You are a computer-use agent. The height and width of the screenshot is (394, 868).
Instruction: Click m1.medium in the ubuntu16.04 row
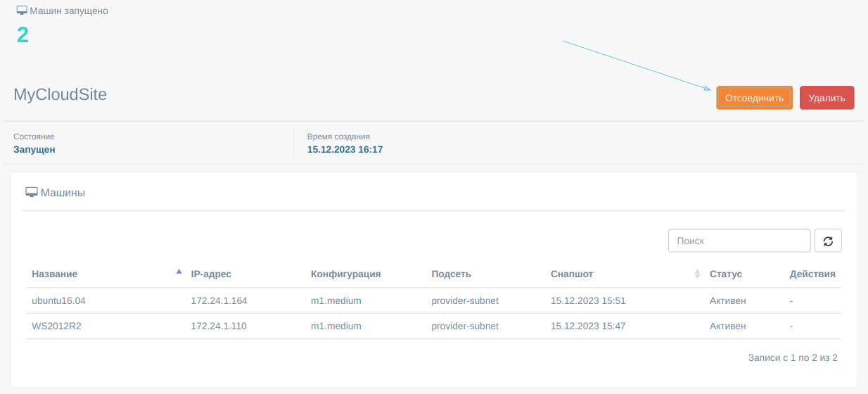[336, 300]
